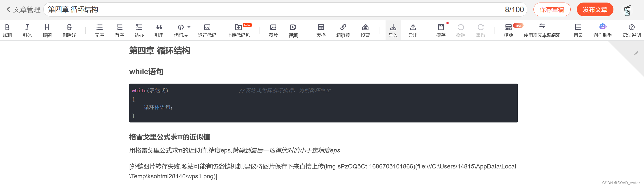
Task: Switch to rich text editor (使用富文本编辑器)
Action: [542, 30]
